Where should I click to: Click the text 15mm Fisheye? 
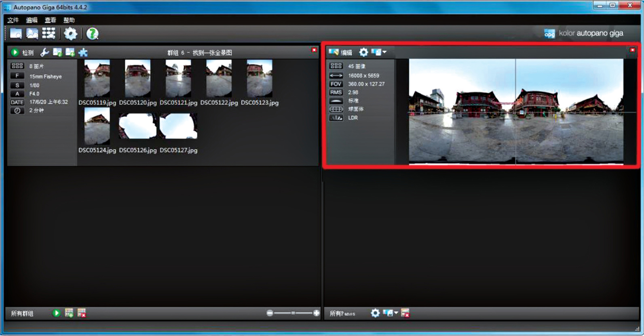coord(46,76)
